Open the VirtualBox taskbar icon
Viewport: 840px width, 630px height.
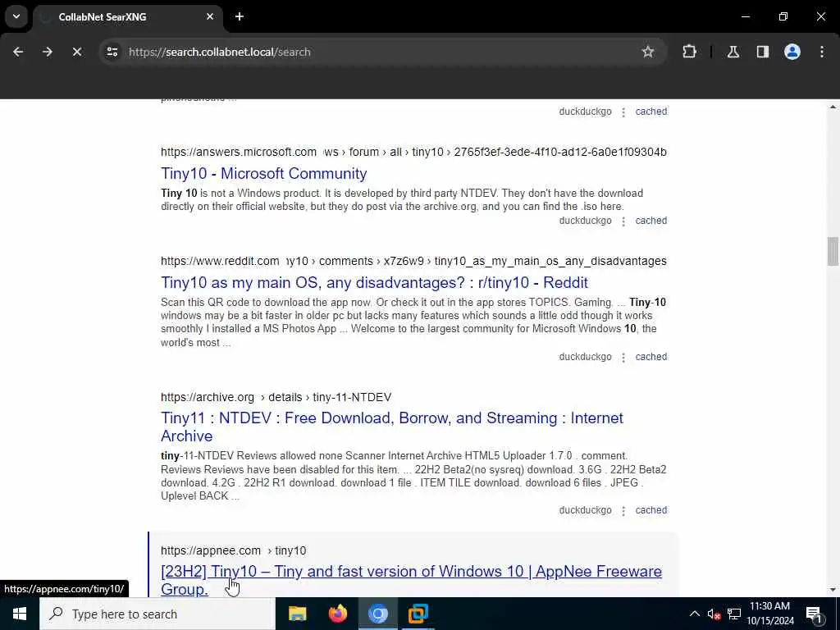click(418, 614)
